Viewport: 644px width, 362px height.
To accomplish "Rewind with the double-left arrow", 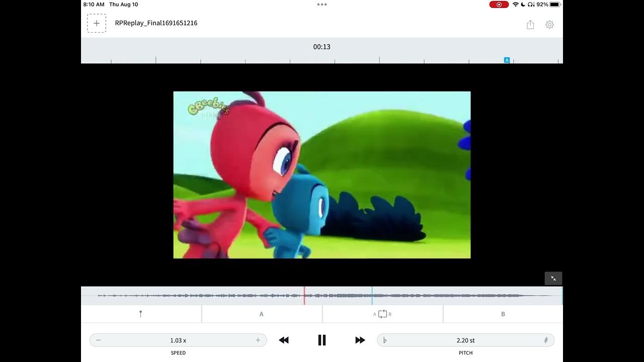I will pos(284,340).
